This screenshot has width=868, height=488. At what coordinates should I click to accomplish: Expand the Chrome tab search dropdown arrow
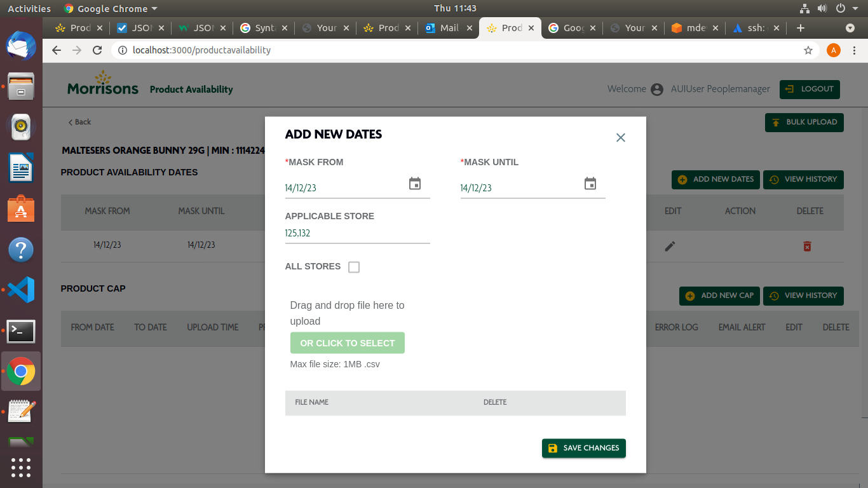[850, 28]
